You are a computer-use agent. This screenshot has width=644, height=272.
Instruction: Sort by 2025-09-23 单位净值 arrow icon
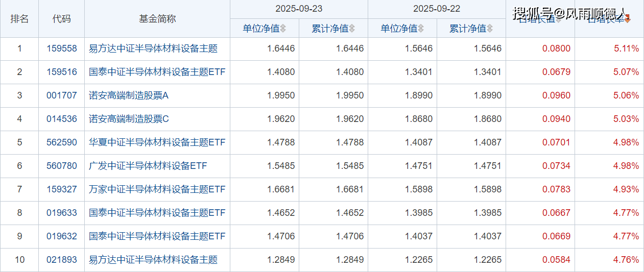(283, 29)
